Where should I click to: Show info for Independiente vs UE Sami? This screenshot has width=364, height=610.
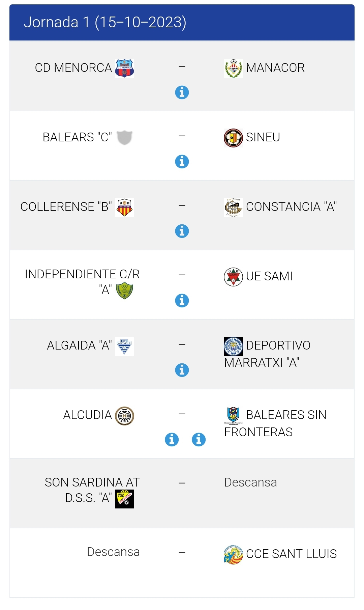click(x=182, y=301)
